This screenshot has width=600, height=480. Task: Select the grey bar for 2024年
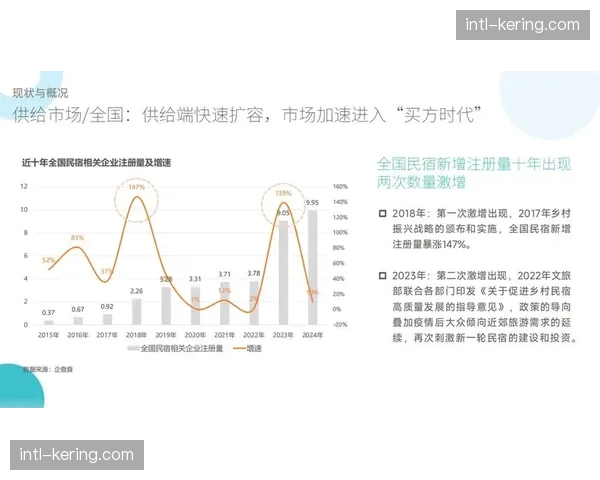pyautogui.click(x=313, y=267)
